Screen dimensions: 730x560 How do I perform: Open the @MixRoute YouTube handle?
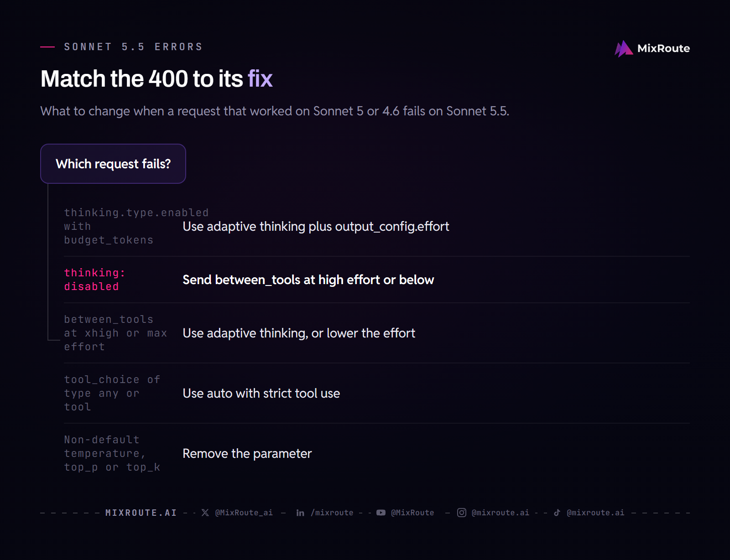[412, 513]
